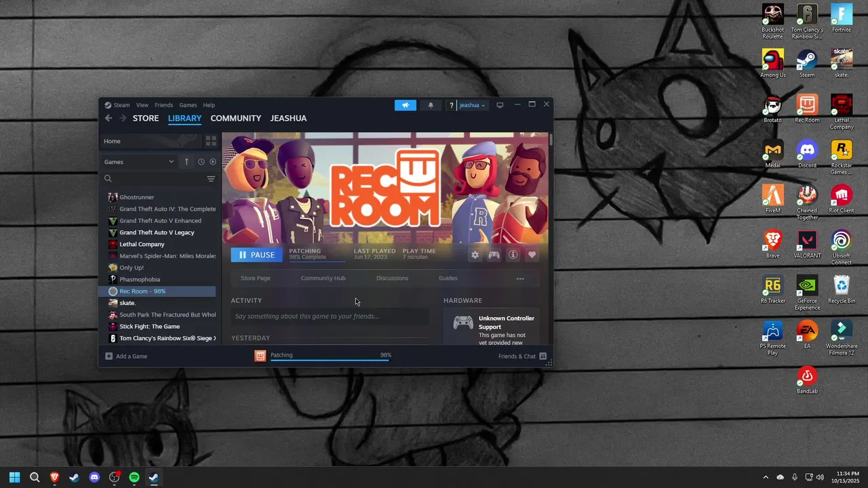
Task: Open Friends & Chat
Action: [523, 357]
